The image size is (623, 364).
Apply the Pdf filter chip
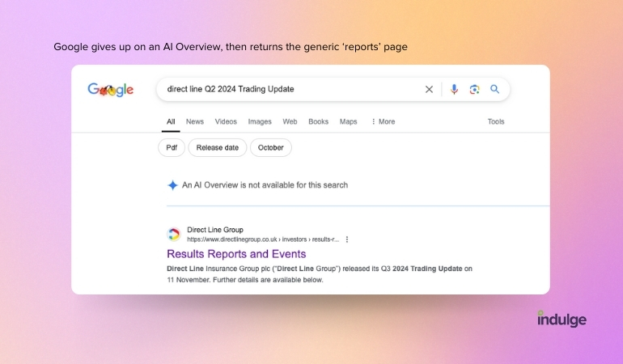point(172,148)
